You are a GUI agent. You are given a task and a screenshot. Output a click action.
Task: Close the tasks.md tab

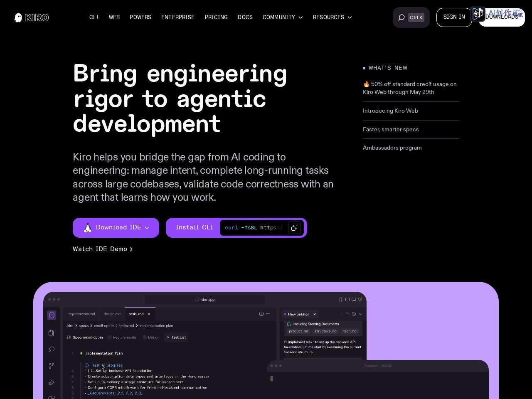[x=149, y=314]
